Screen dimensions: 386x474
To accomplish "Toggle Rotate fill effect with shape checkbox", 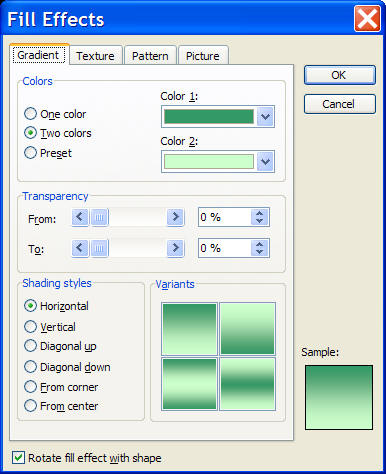I will pos(18,458).
